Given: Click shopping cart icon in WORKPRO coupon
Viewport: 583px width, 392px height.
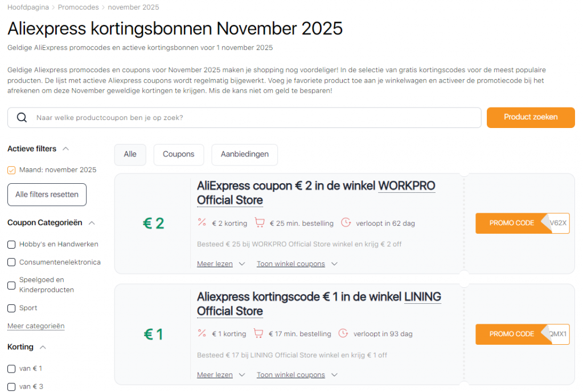Looking at the screenshot, I should (x=260, y=222).
